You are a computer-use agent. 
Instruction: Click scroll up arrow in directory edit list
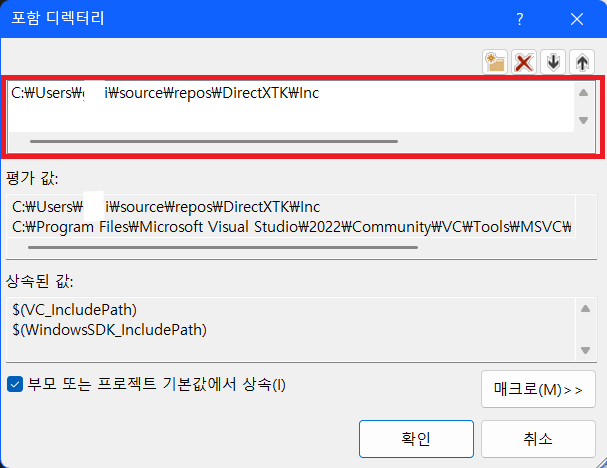click(583, 93)
